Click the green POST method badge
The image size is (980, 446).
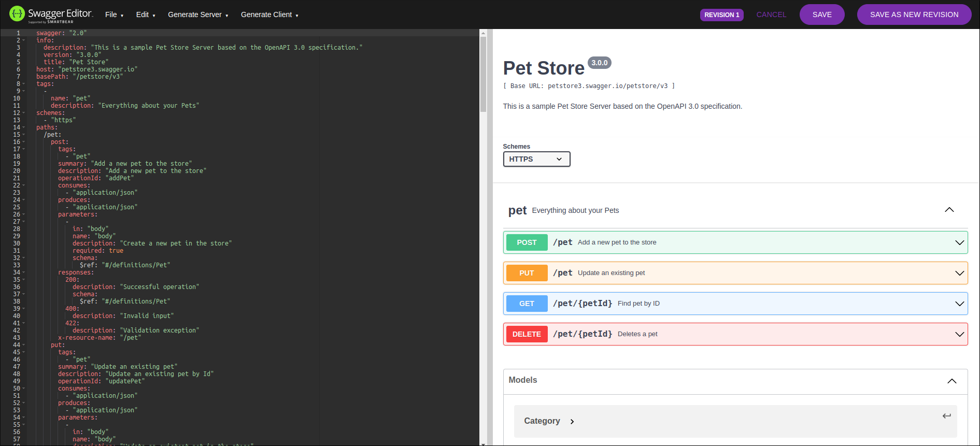(x=527, y=242)
